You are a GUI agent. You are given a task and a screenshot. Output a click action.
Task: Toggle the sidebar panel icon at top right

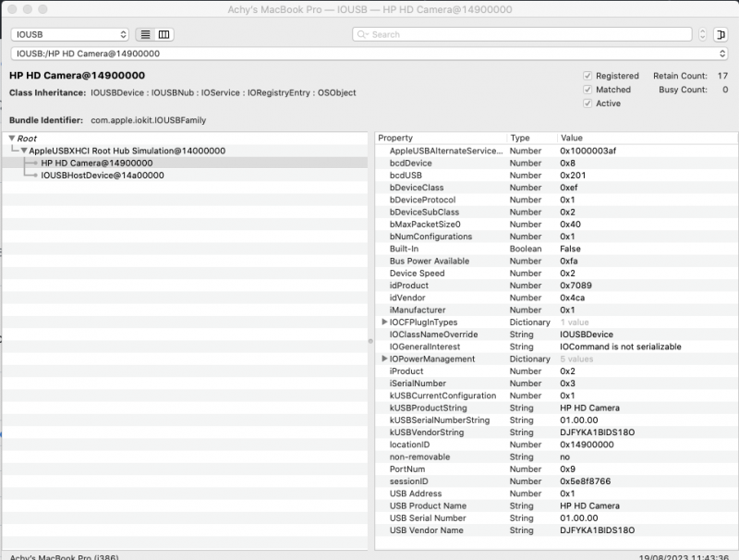tap(721, 34)
